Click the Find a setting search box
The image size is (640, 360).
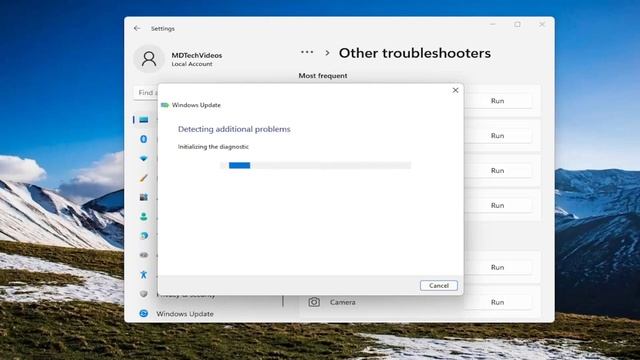click(145, 93)
